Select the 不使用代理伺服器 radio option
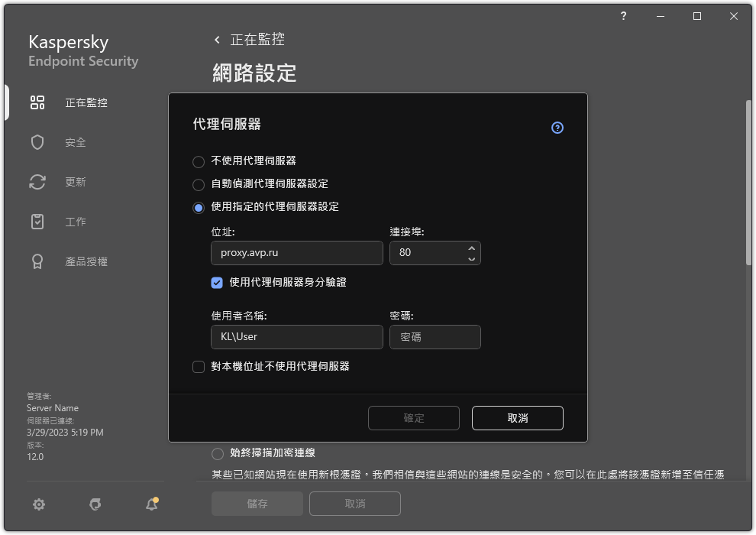756x535 pixels. point(199,161)
